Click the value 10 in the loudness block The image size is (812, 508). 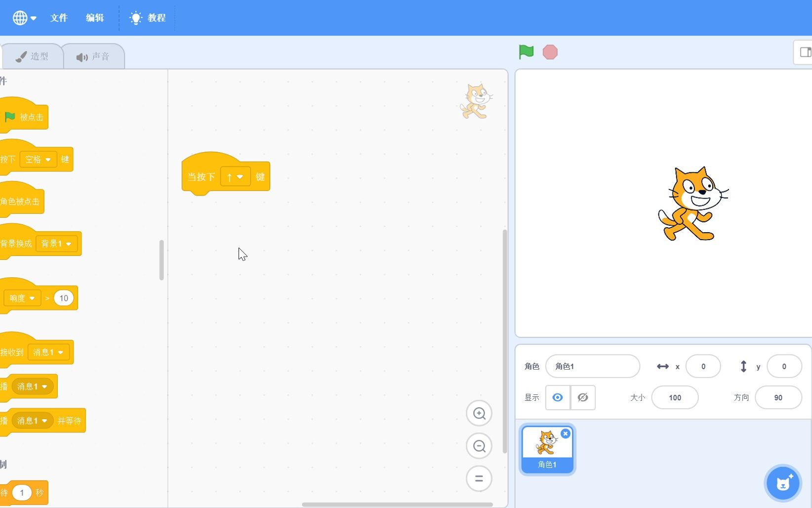[x=64, y=298]
